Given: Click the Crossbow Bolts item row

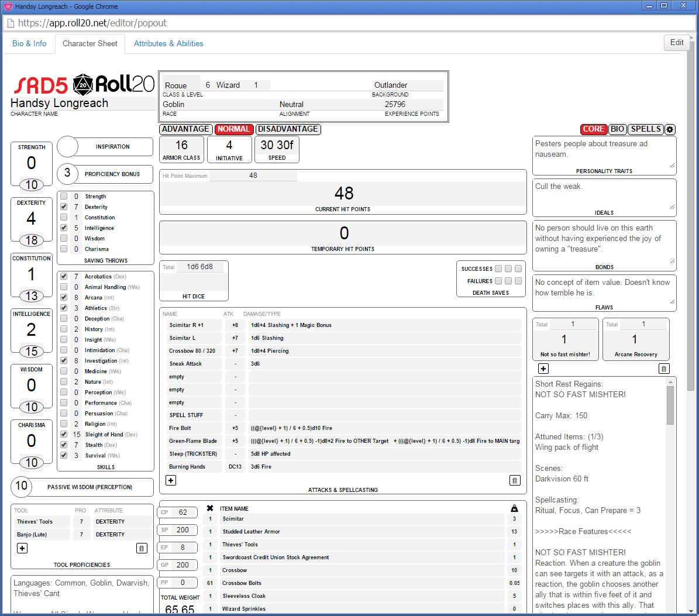Looking at the screenshot, I should tap(362, 583).
